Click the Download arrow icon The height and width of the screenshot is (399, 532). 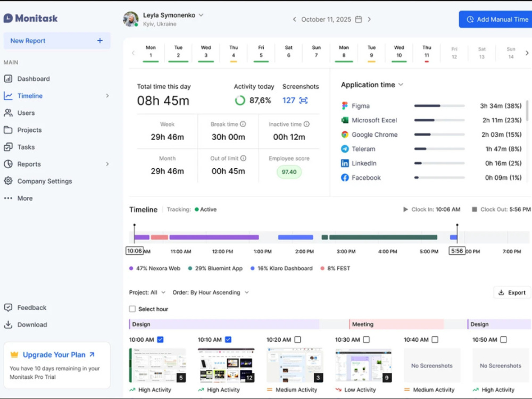pos(8,325)
